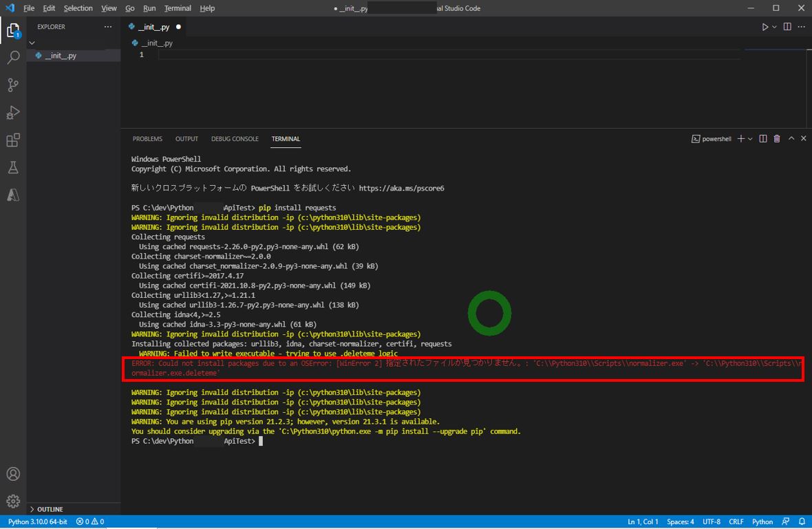Kill the terminal using the trash icon

776,138
